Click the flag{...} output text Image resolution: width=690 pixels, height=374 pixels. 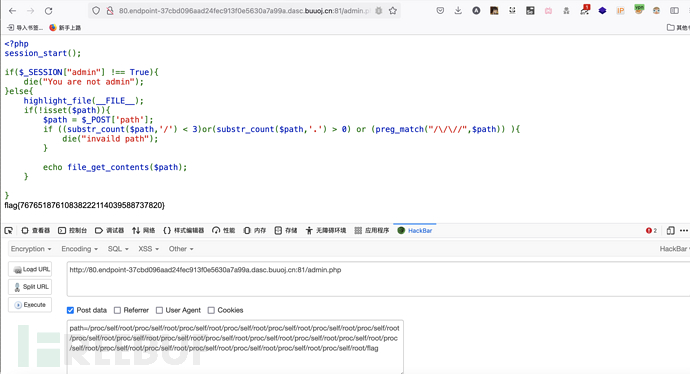pos(84,205)
